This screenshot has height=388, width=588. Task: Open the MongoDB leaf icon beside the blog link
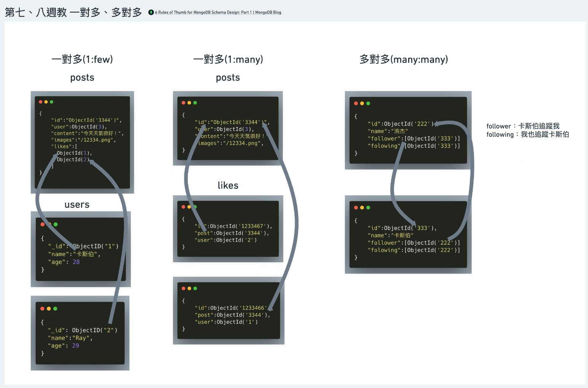151,12
